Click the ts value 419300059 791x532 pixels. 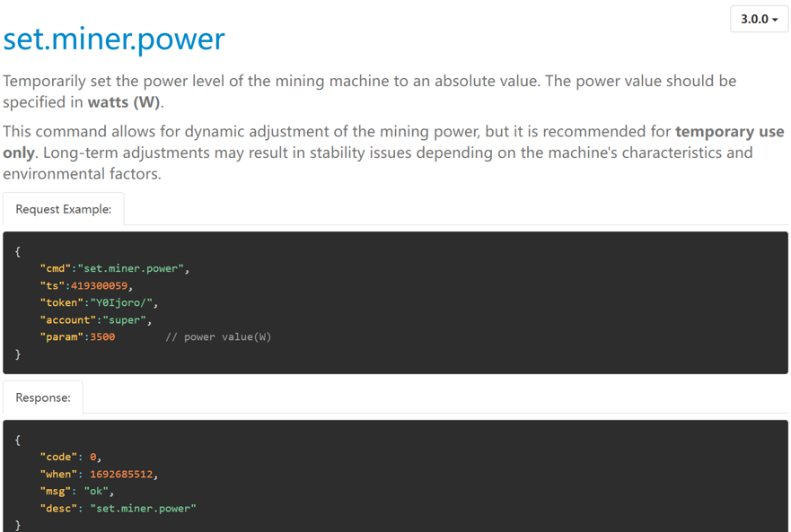(x=99, y=286)
